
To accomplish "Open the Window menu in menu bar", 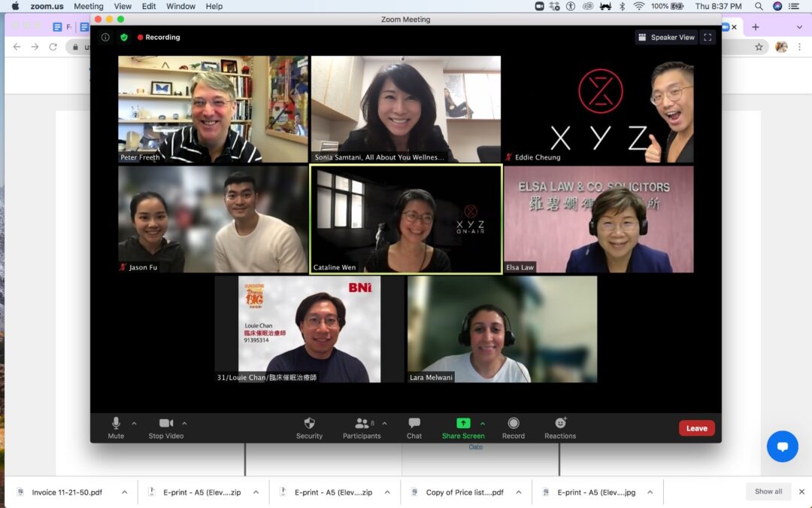I will pyautogui.click(x=180, y=6).
